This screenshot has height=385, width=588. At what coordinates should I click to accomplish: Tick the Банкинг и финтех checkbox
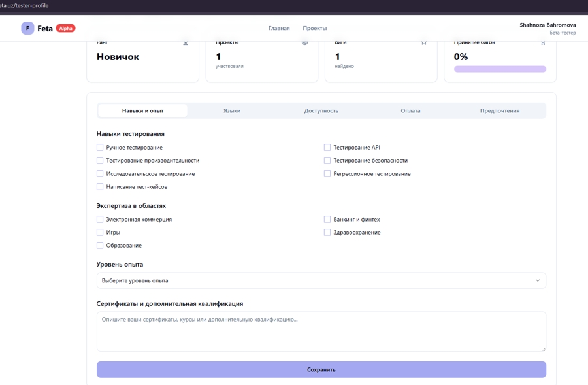[x=327, y=219]
